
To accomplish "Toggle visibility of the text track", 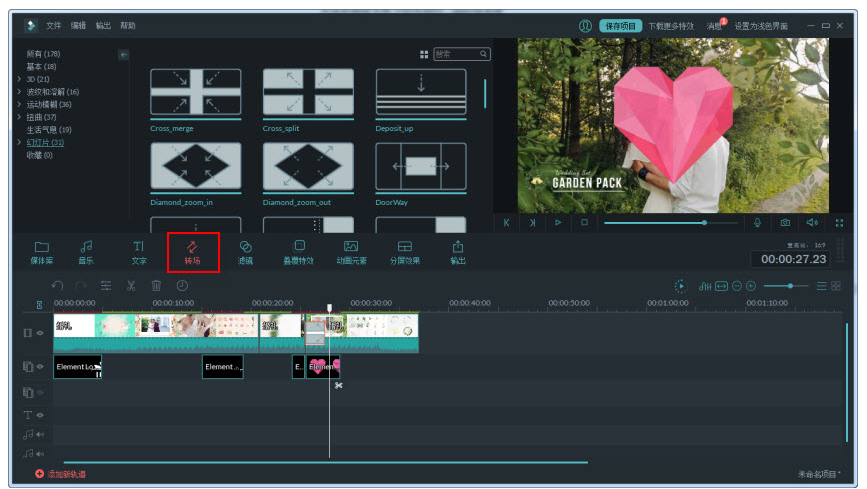I will [x=41, y=414].
